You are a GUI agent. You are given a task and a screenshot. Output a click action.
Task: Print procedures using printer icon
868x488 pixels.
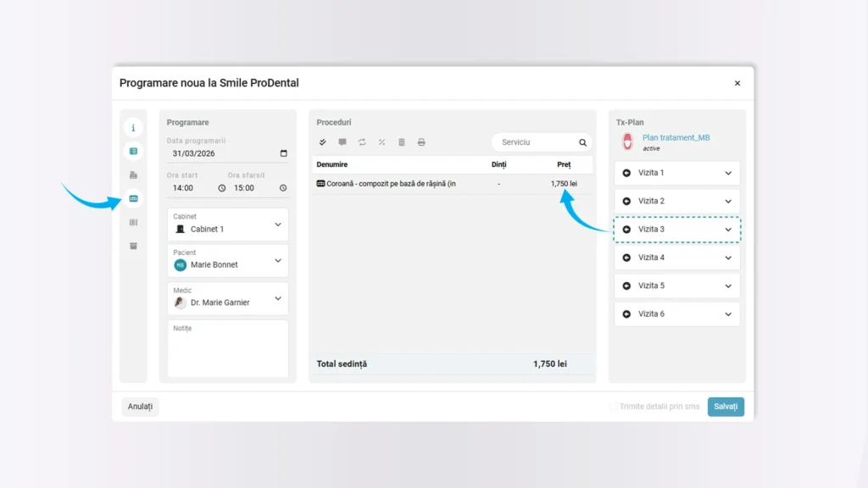[421, 142]
